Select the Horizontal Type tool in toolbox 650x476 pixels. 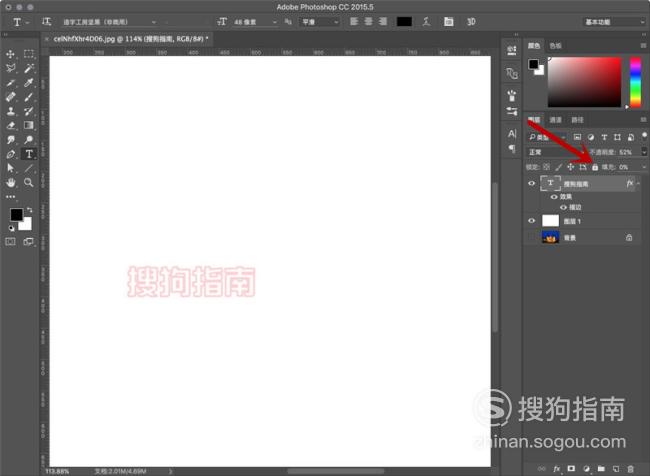(x=29, y=154)
